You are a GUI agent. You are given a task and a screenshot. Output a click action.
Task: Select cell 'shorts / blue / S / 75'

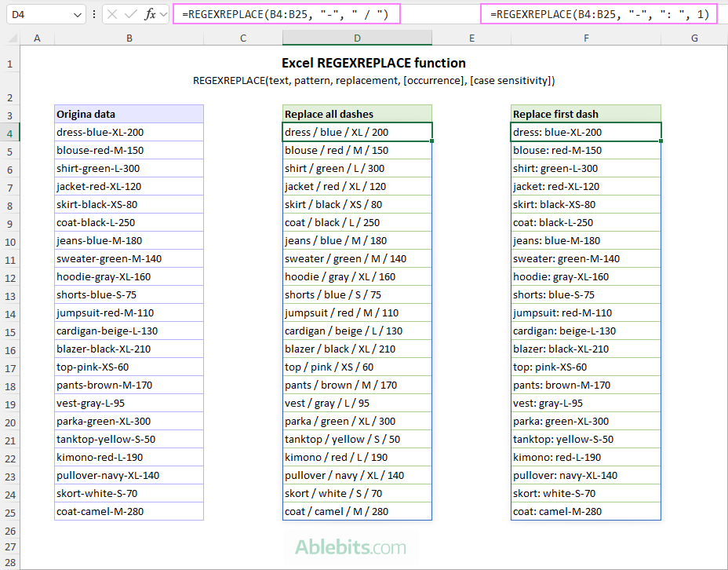[x=357, y=294]
